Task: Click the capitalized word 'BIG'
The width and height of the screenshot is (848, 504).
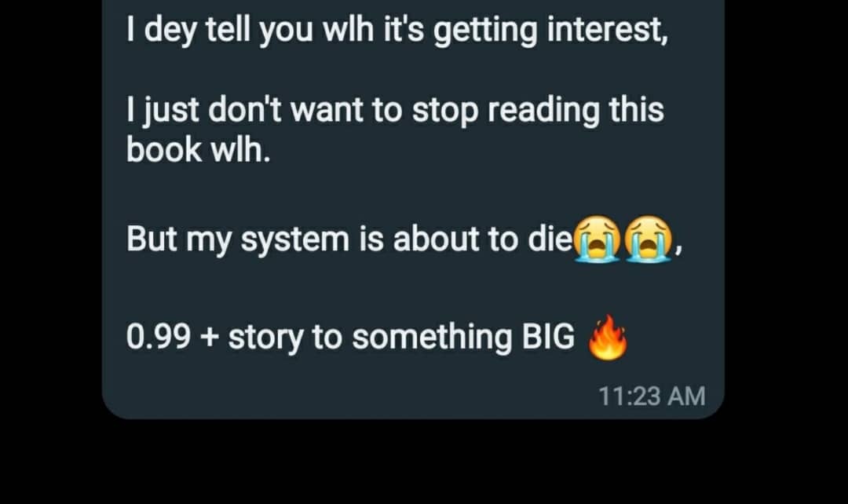Action: pyautogui.click(x=548, y=336)
